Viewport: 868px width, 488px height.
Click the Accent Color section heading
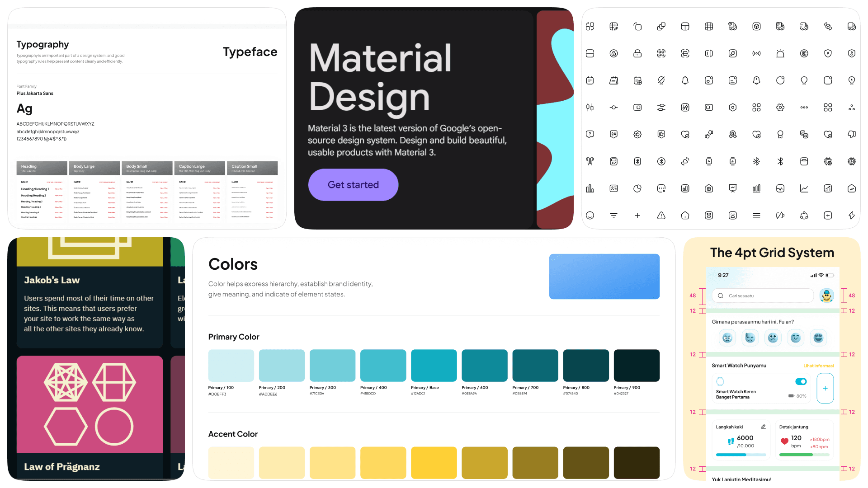[x=233, y=434]
